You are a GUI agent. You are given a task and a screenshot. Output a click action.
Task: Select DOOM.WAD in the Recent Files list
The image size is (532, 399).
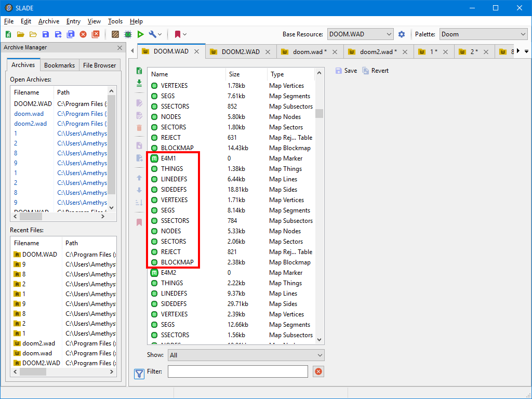(x=64, y=255)
